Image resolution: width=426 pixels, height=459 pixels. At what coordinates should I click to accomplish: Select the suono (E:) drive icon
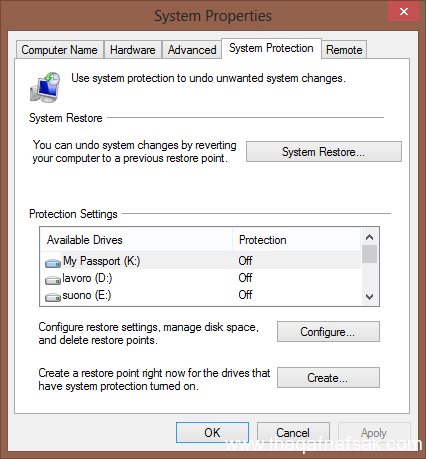tap(53, 297)
